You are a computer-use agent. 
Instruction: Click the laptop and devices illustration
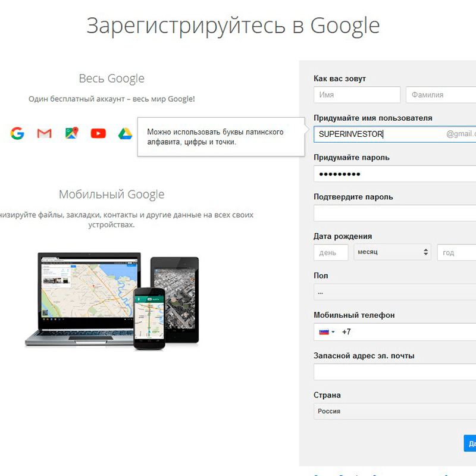click(112, 300)
